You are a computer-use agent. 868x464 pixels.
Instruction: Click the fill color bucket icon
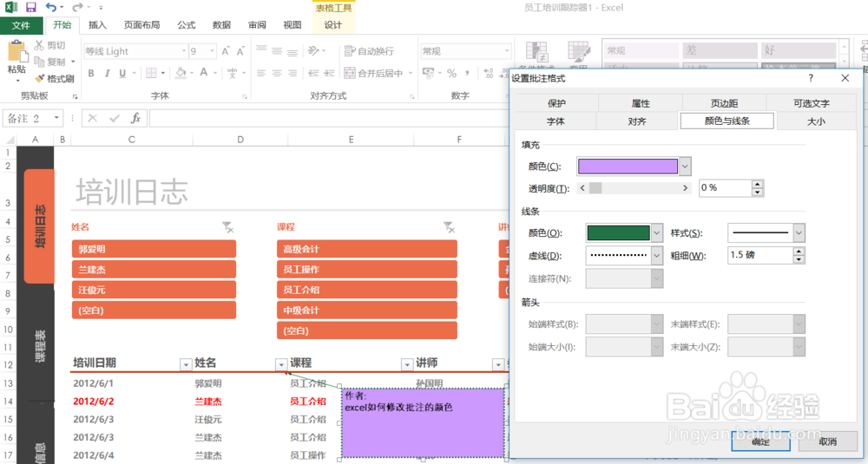(181, 73)
